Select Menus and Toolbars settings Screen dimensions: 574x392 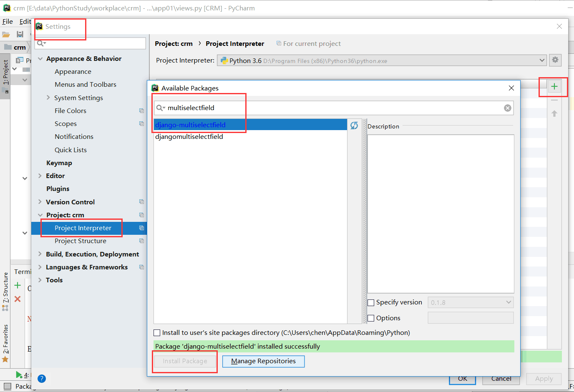coord(86,85)
